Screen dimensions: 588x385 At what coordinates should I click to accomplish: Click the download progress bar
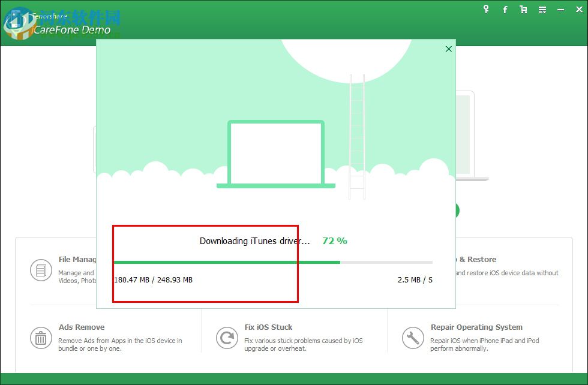273,263
